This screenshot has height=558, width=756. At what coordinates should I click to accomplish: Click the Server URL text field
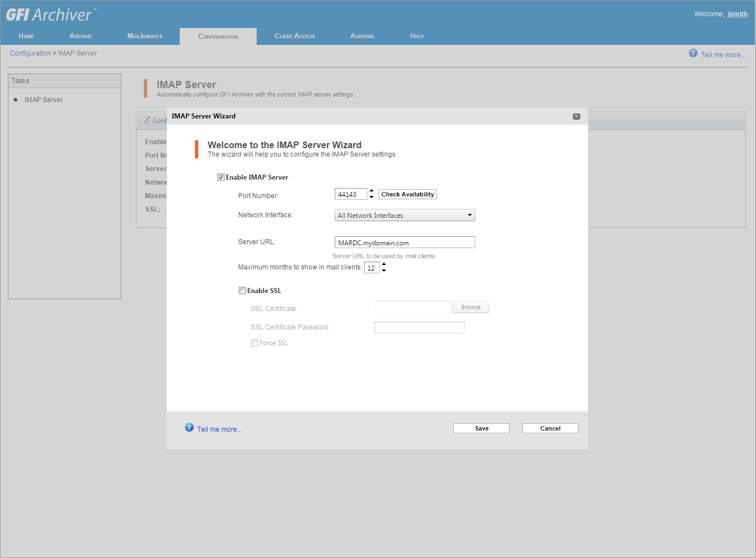coord(405,243)
